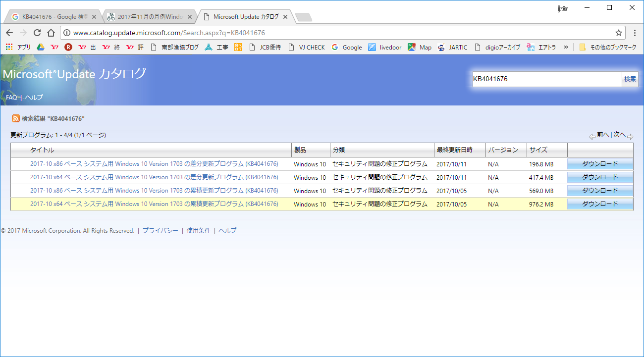The width and height of the screenshot is (644, 357).
Task: Open the 使用条件 footer link
Action: (x=199, y=231)
